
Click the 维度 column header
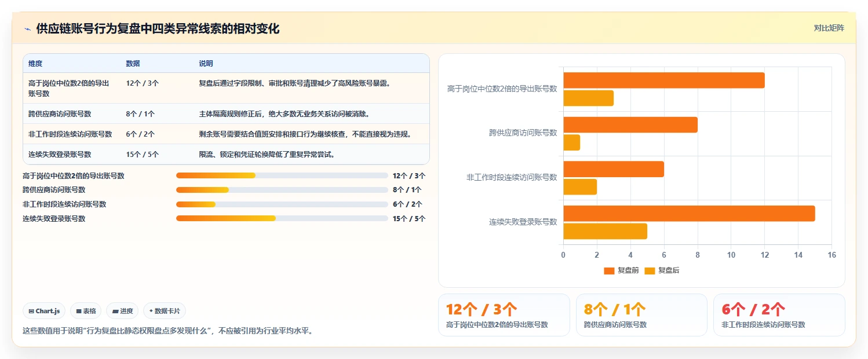tap(35, 64)
